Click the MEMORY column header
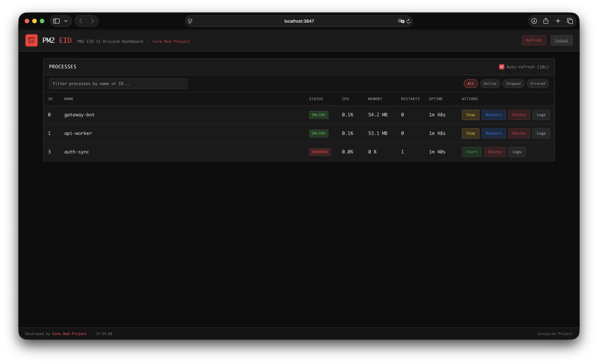Viewport: 598px width, 364px height. 375,99
